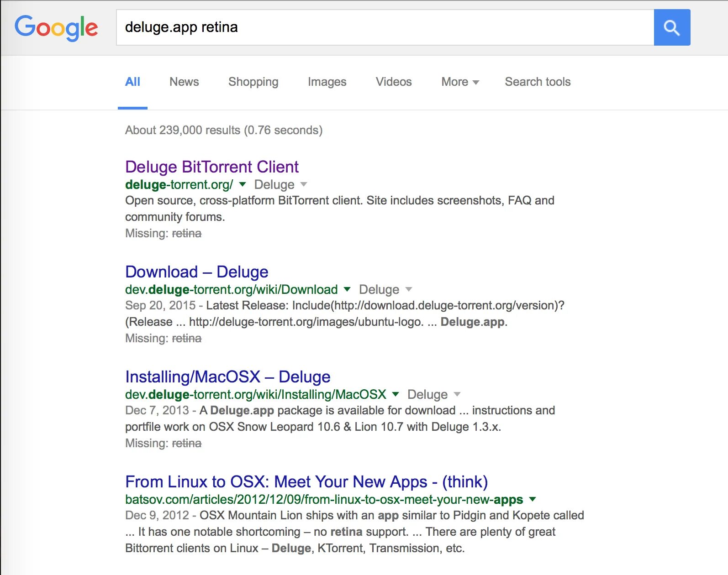Click struck-through retina under Installing/MacOSX result
728x575 pixels.
(186, 443)
